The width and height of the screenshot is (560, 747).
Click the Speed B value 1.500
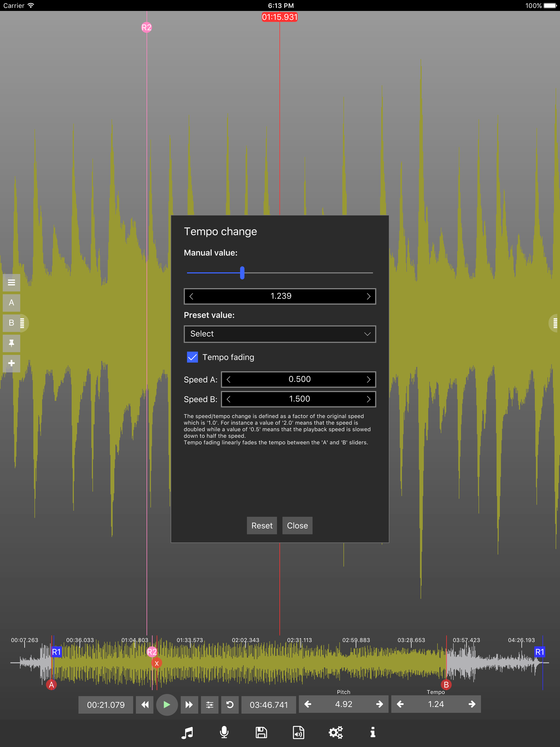tap(299, 399)
